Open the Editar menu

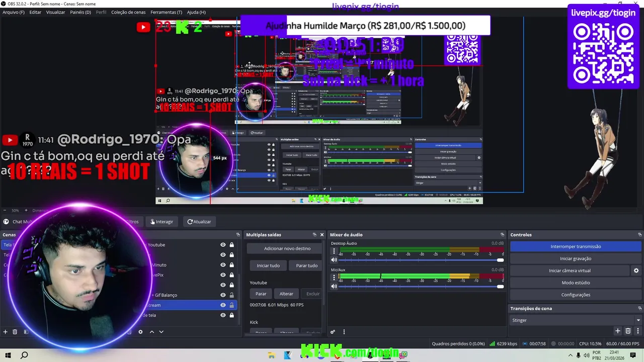pyautogui.click(x=35, y=12)
